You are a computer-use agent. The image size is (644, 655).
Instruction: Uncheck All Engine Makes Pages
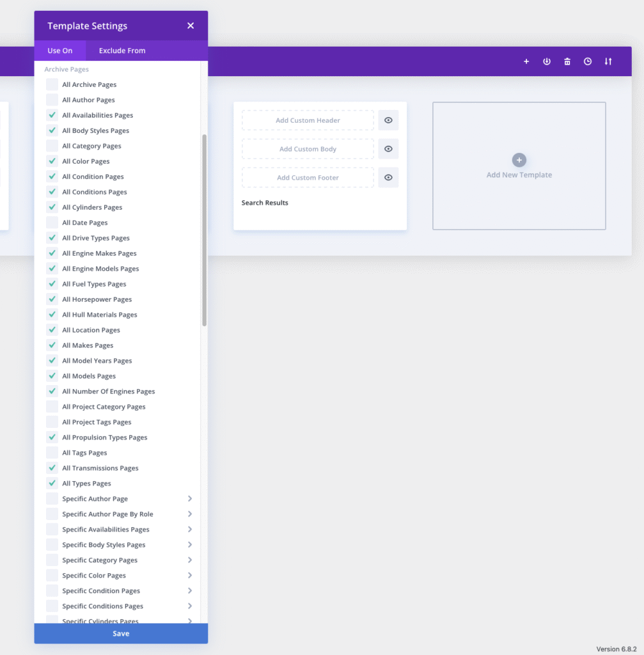52,253
